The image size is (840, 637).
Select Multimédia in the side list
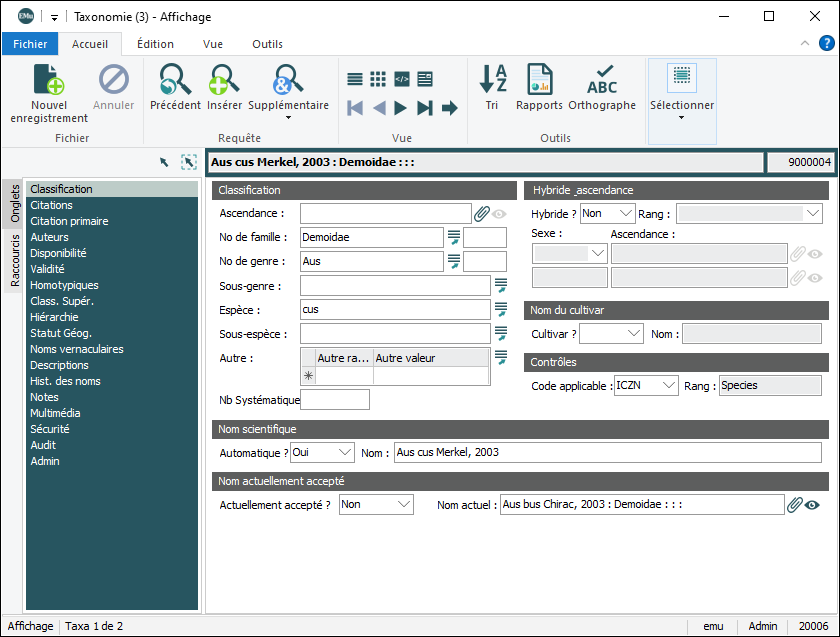(x=56, y=413)
